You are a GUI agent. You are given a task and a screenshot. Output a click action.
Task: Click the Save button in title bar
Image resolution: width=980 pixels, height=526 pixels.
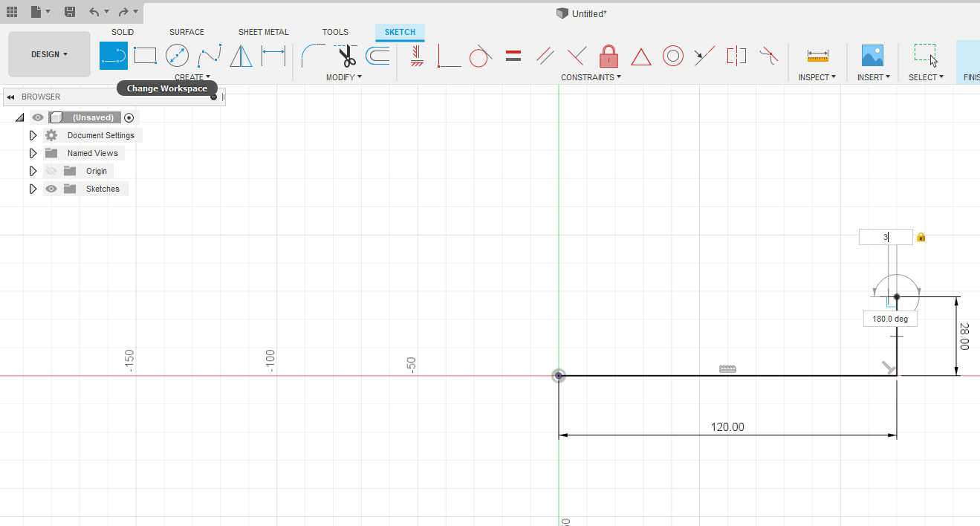[x=69, y=12]
